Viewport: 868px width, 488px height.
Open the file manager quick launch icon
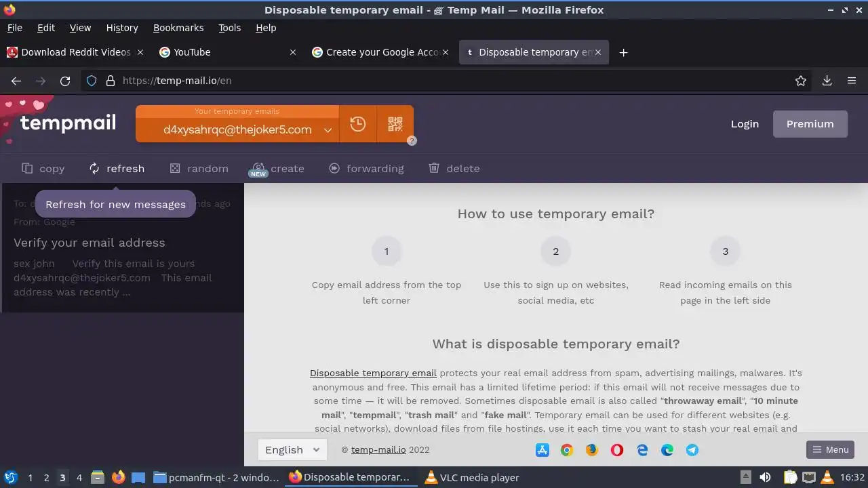coord(98,477)
